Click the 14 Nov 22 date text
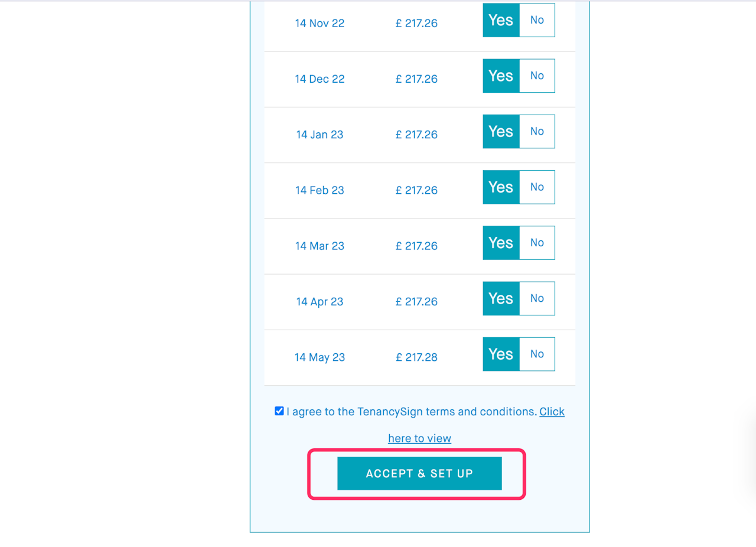This screenshot has width=756, height=547. (x=320, y=24)
